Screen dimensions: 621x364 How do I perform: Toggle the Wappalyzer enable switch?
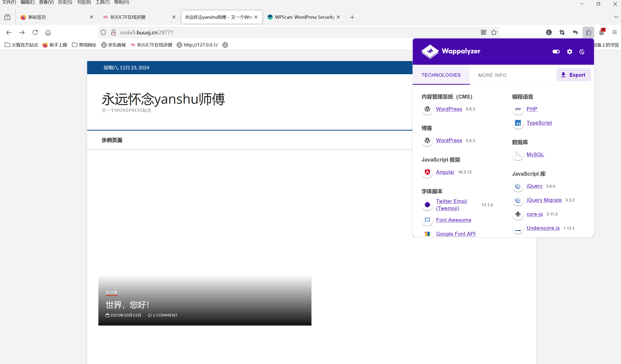(556, 52)
